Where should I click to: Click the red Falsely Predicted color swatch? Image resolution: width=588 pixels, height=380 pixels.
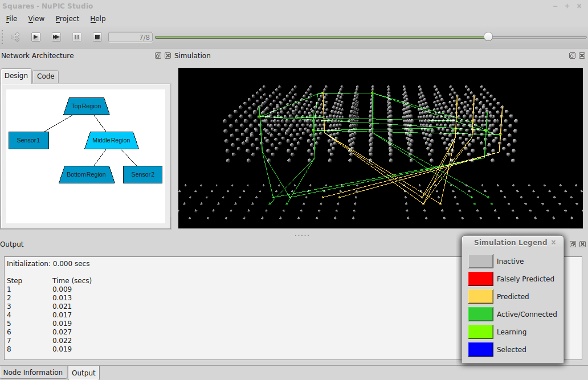tap(480, 279)
